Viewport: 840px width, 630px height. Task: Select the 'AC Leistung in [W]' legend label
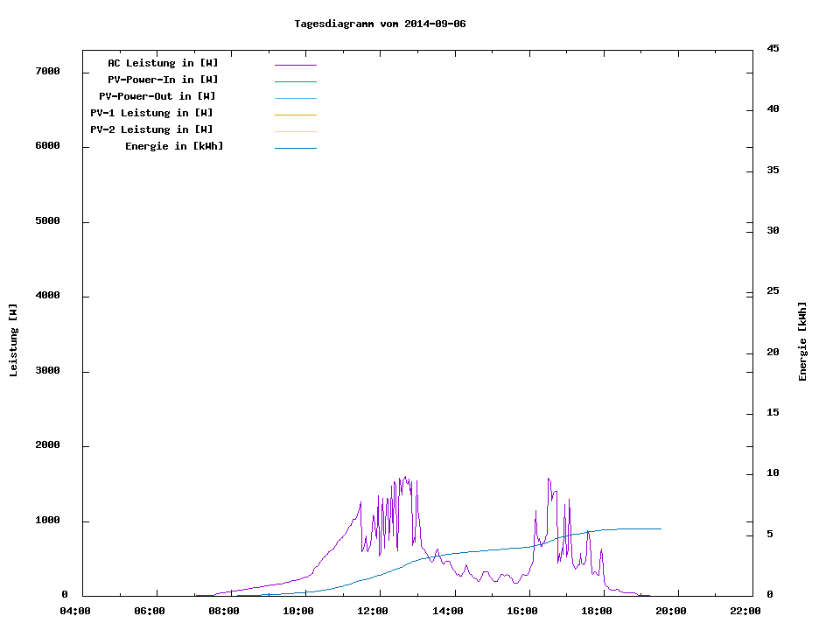(163, 63)
